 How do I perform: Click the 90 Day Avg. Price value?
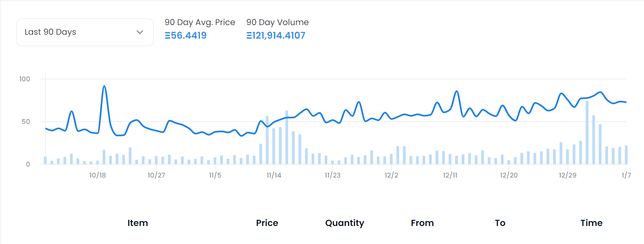(186, 36)
